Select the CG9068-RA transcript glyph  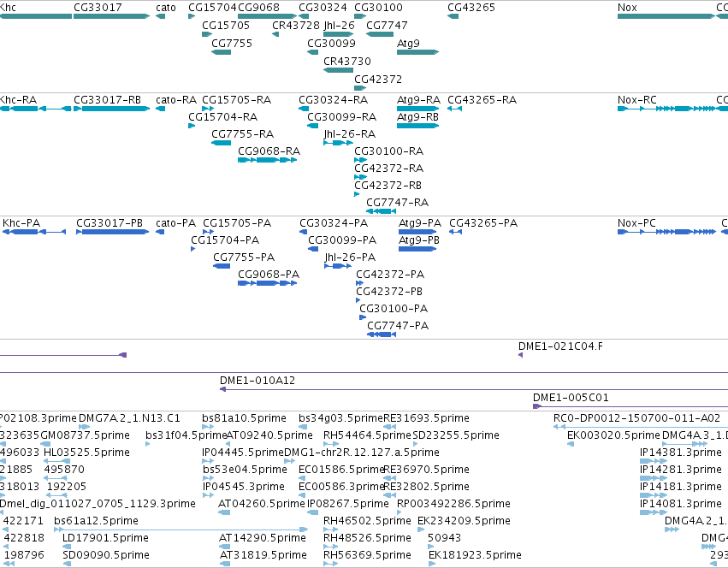pyautogui.click(x=268, y=160)
